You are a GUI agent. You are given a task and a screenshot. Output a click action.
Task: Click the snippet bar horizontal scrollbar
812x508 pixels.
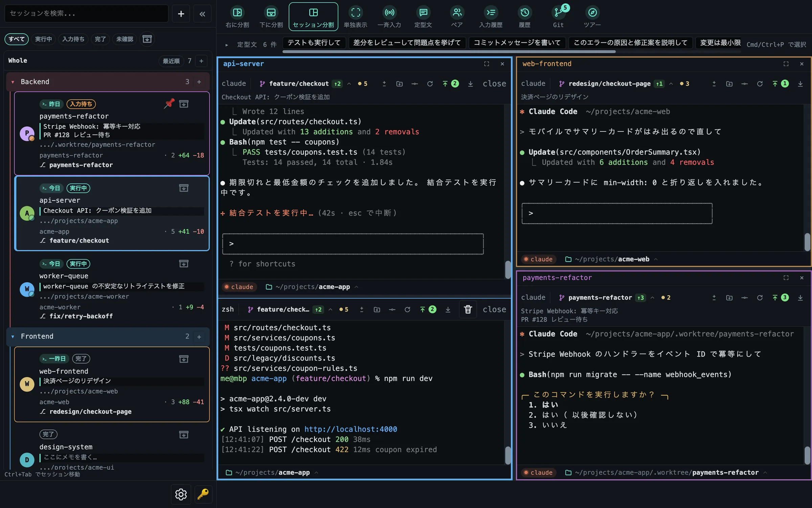(449, 52)
